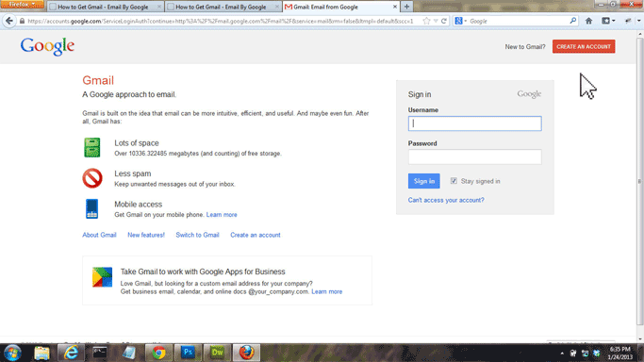
Task: Click the Lots of space heading
Action: point(137,143)
